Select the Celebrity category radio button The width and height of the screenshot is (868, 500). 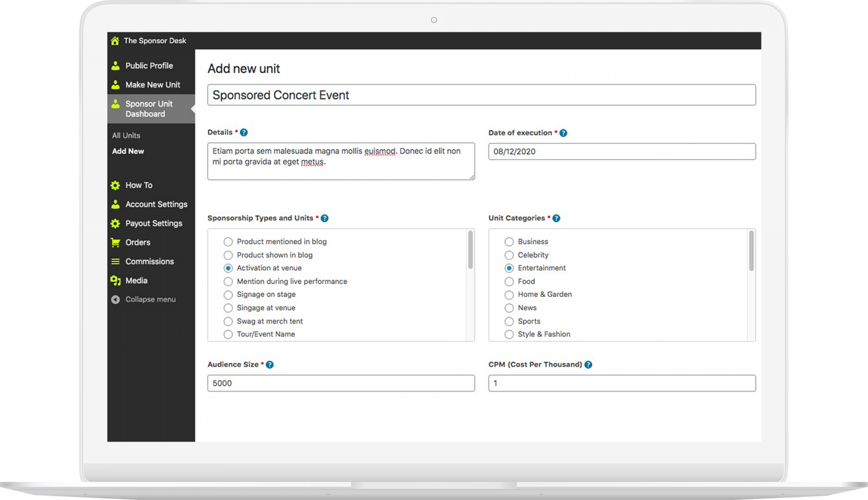tap(509, 255)
